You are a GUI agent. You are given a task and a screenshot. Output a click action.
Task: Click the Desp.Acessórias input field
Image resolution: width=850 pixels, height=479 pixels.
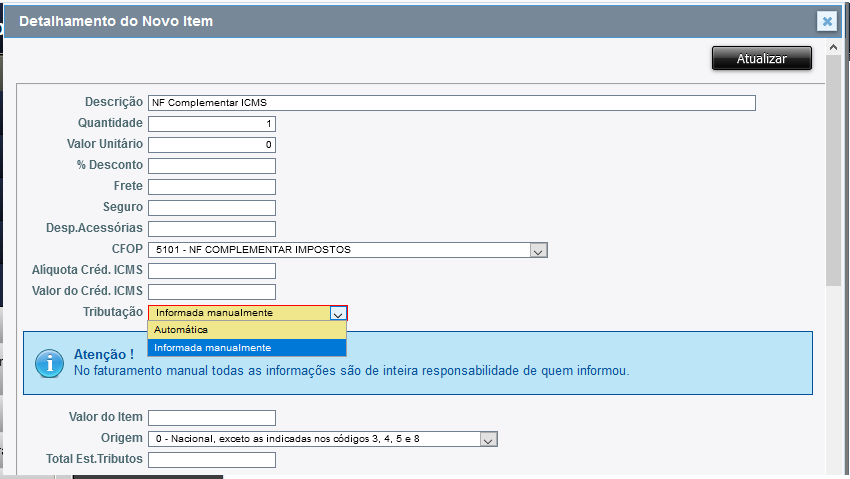coord(211,229)
